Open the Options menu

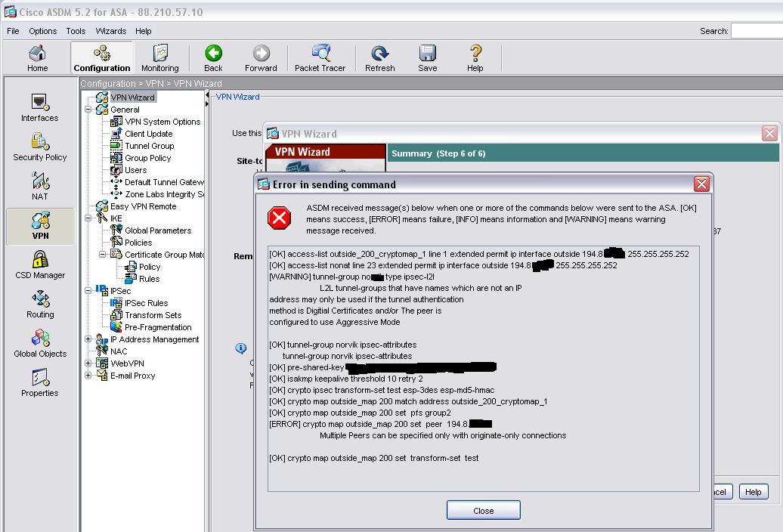pyautogui.click(x=42, y=31)
